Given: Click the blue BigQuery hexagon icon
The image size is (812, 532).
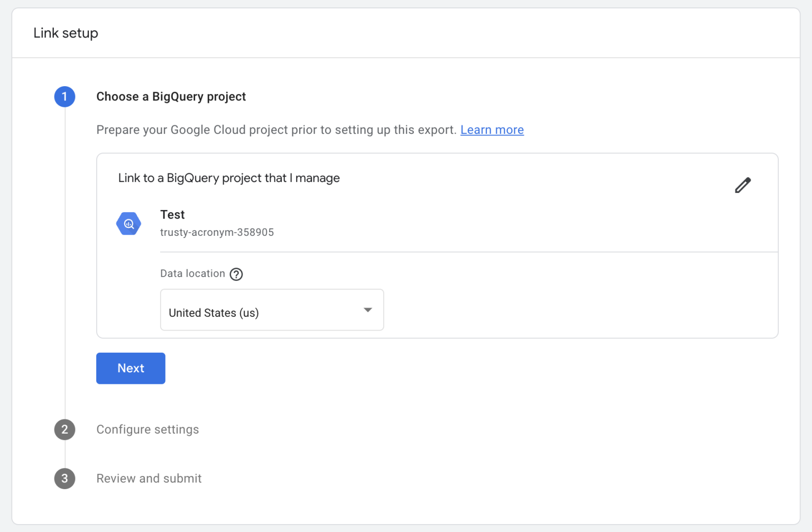Looking at the screenshot, I should point(128,224).
